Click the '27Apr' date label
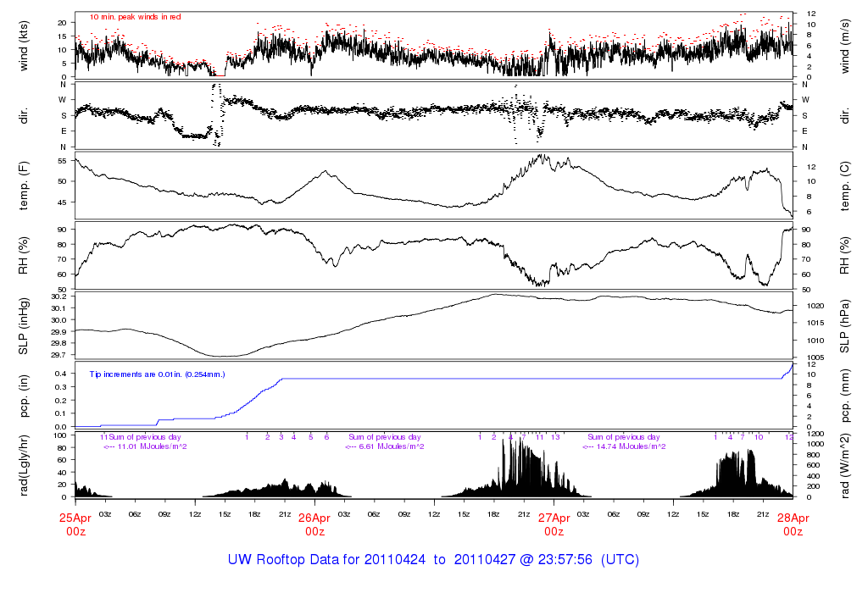 click(554, 518)
